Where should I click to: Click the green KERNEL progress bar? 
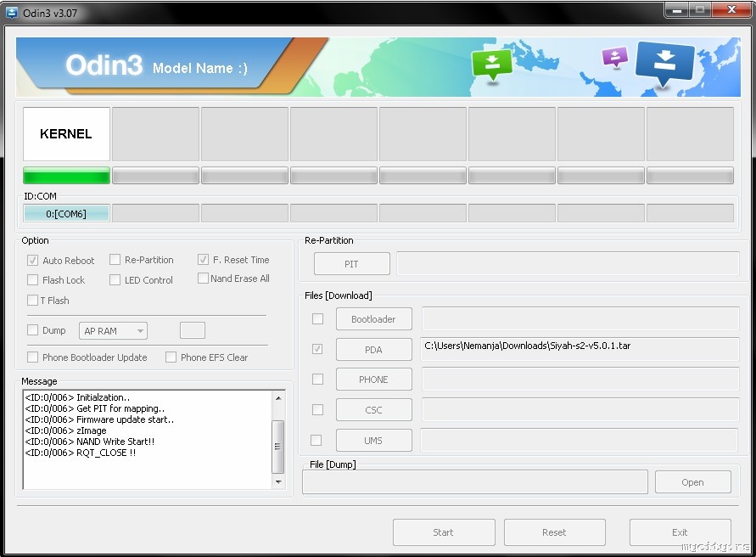pyautogui.click(x=66, y=176)
